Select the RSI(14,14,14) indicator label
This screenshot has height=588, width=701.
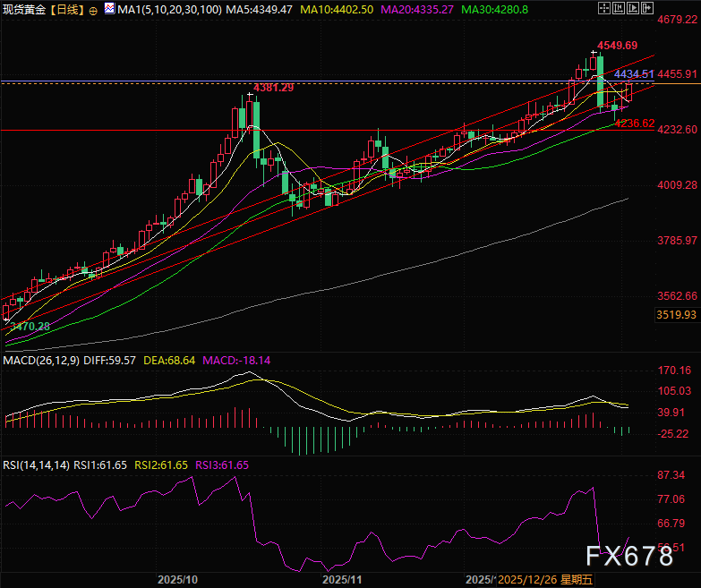pyautogui.click(x=38, y=464)
